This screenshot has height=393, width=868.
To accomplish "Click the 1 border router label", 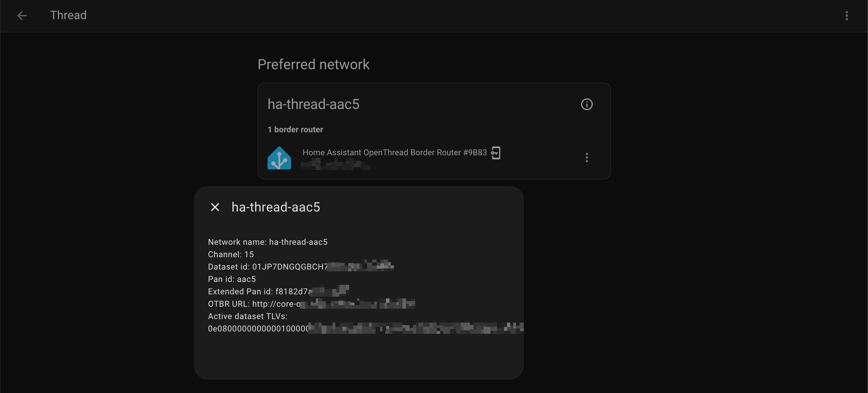I will 295,129.
